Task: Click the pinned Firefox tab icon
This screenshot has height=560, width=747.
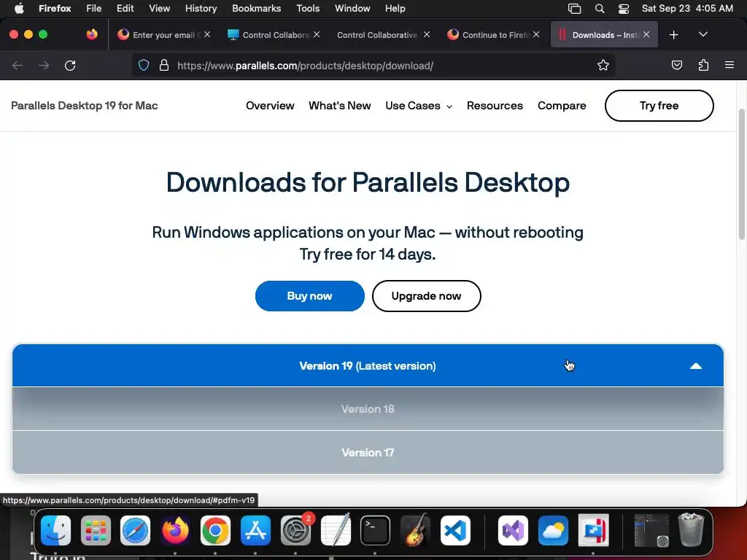Action: 92,34
